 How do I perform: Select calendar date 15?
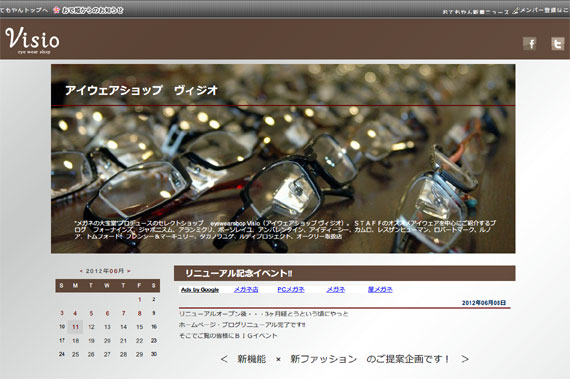pyautogui.click(x=140, y=327)
